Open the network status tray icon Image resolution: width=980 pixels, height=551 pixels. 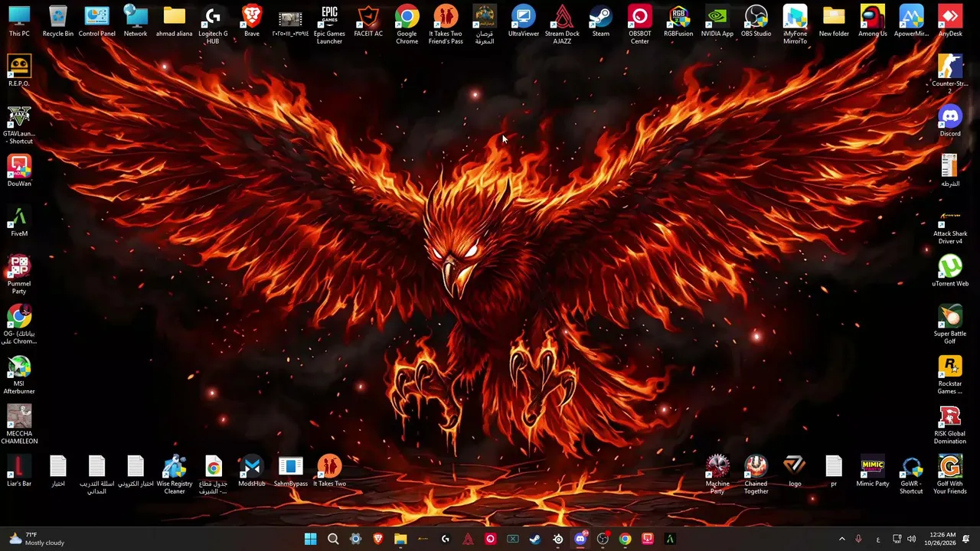(x=897, y=539)
